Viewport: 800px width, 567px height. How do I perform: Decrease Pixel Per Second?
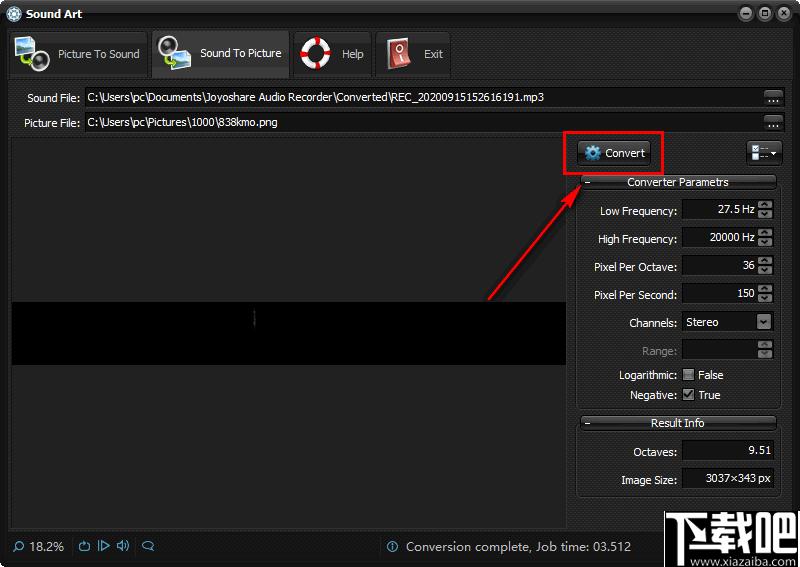[764, 298]
